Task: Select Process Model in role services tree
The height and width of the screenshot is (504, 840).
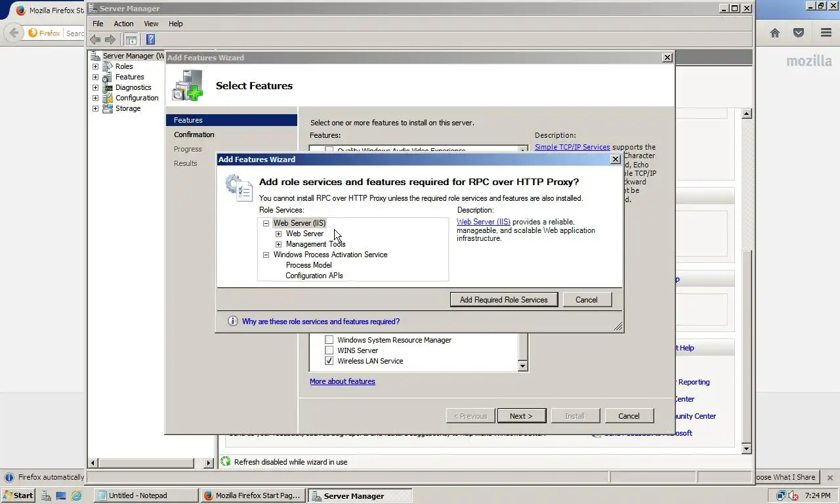Action: coord(308,265)
